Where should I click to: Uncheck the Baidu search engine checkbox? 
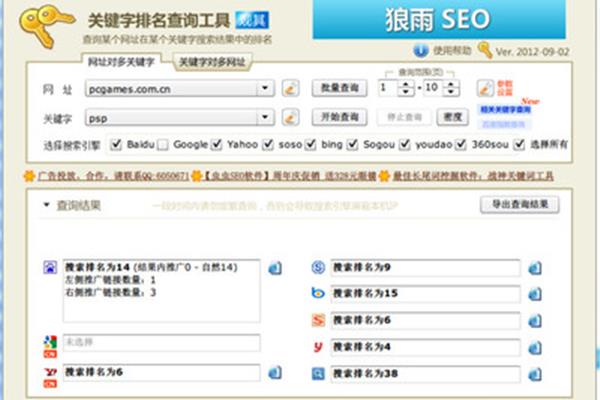pyautogui.click(x=116, y=144)
